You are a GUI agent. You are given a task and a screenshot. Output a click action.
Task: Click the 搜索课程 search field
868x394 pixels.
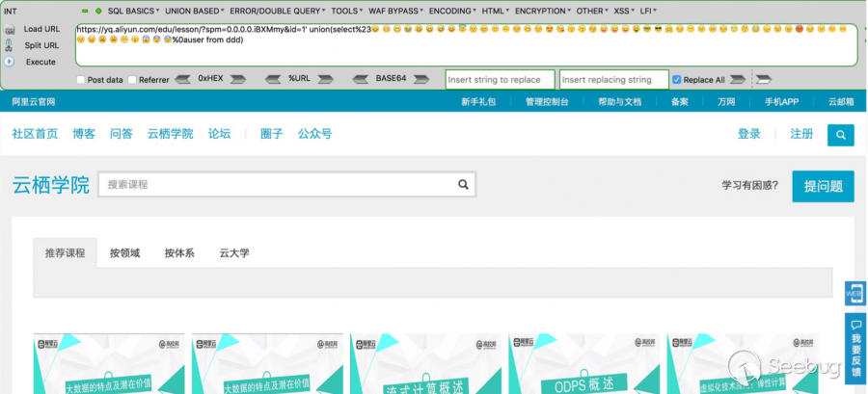(x=286, y=185)
